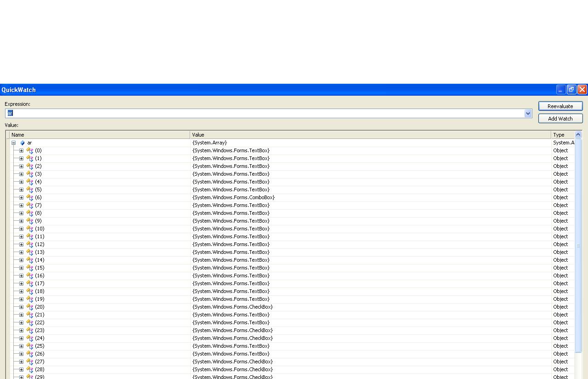Viewport: 588px width, 379px height.
Task: Select the {System.Array} value text
Action: [209, 143]
